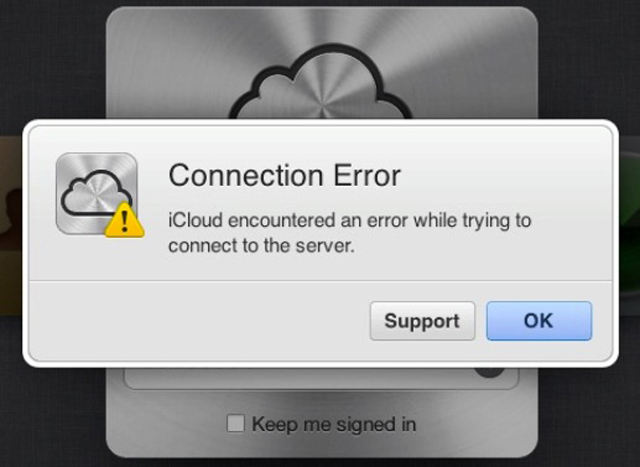Click the iCloud cloud icon in the dialog
This screenshot has width=640, height=467.
97,193
